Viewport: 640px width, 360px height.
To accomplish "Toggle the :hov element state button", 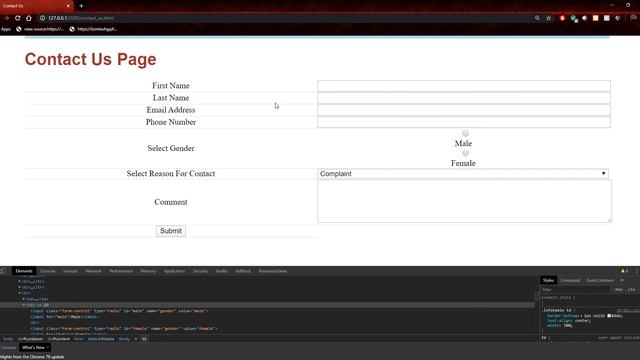I will tap(619, 289).
